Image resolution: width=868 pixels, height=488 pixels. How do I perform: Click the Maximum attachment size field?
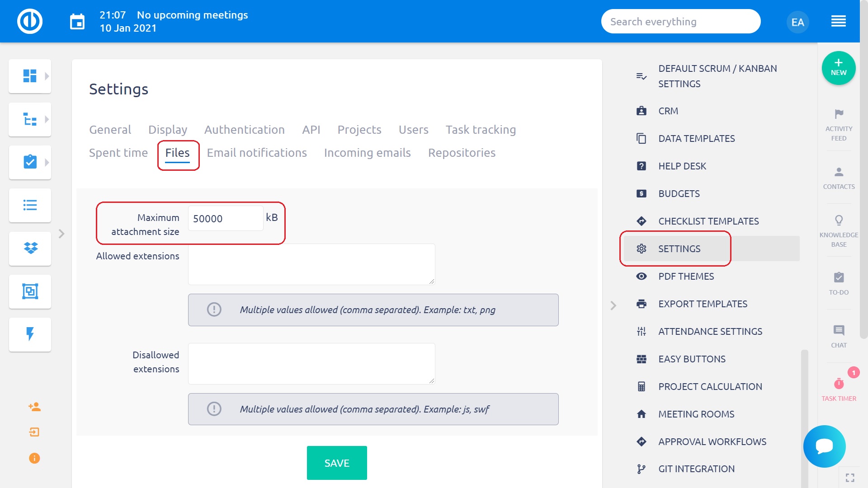225,219
